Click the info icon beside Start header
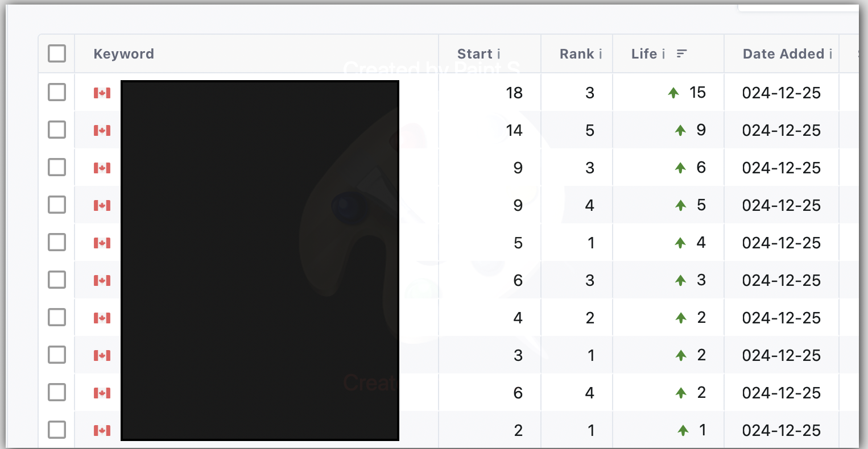 click(x=499, y=54)
